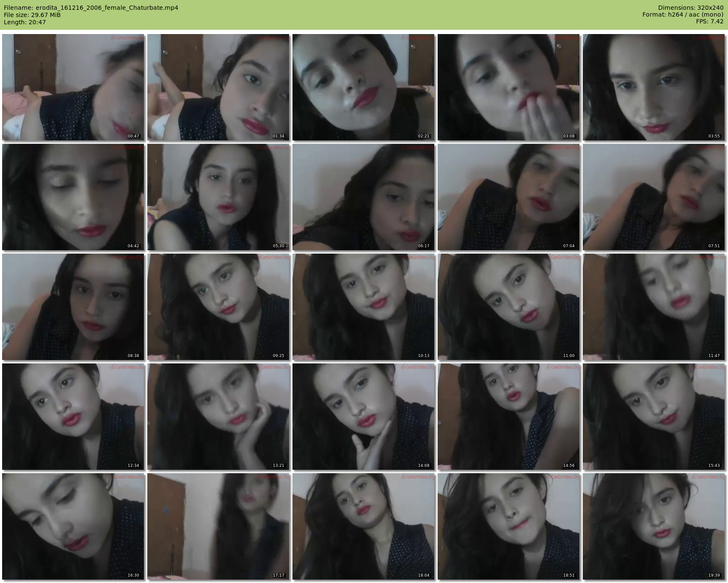The width and height of the screenshot is (728, 583).
Task: Choose the frame marked 08:38
Action: pos(73,307)
